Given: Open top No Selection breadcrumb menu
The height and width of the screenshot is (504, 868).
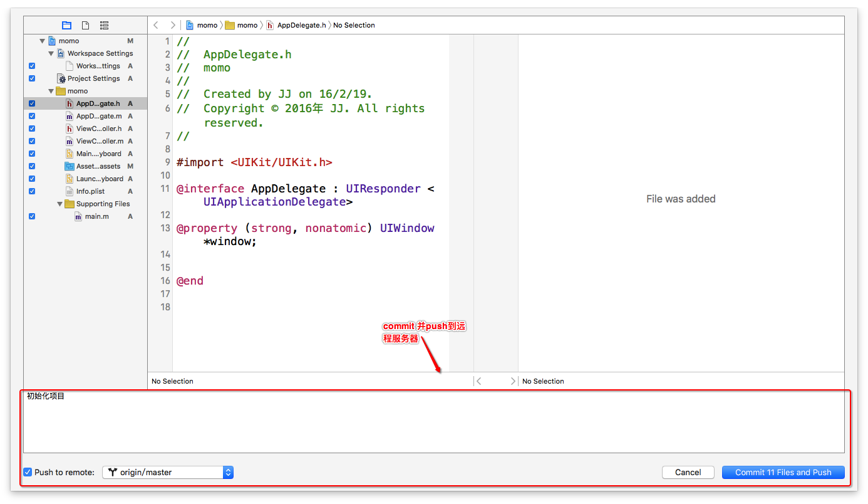Looking at the screenshot, I should pos(354,25).
